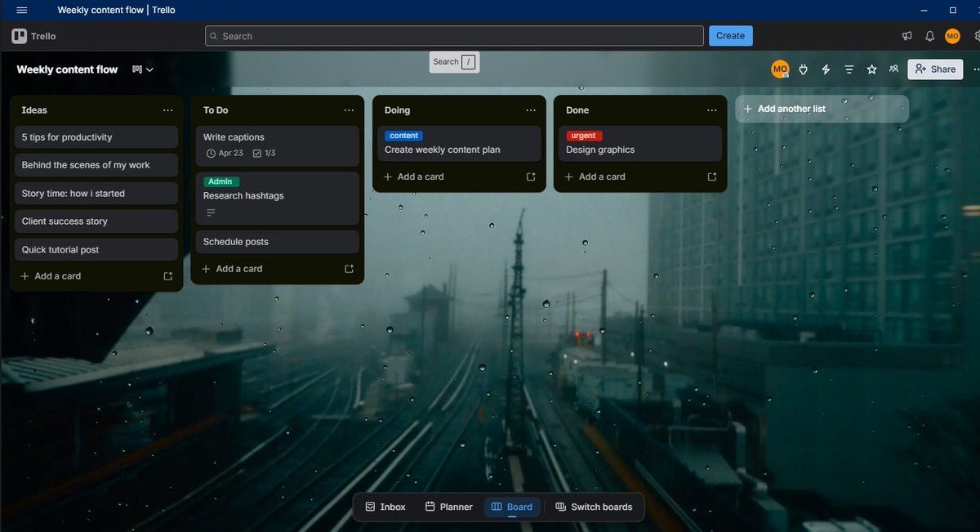Switch to the Planner tab
980x532 pixels.
(448, 507)
